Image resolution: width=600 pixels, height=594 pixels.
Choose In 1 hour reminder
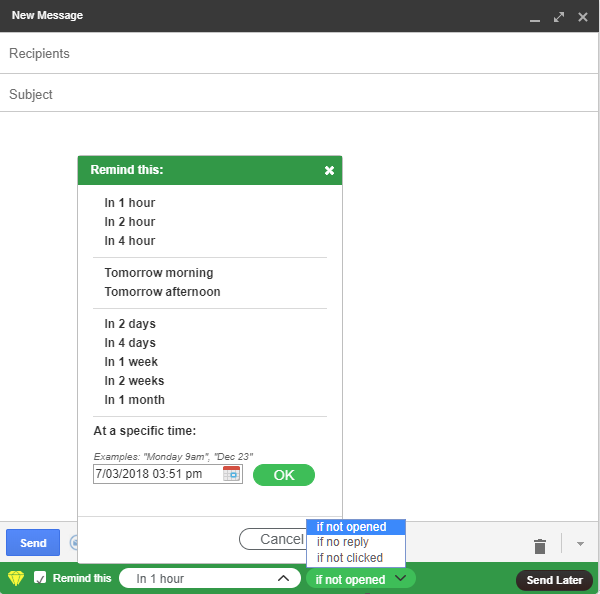130,203
